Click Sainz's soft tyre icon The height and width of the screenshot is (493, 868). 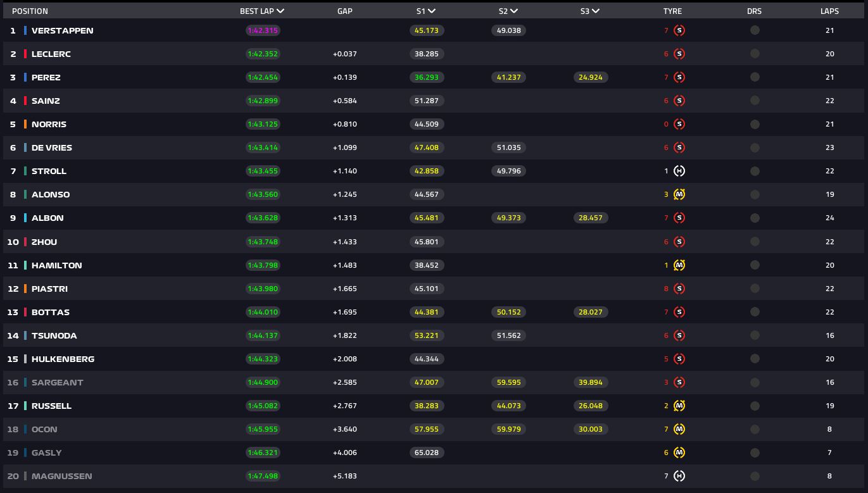679,101
